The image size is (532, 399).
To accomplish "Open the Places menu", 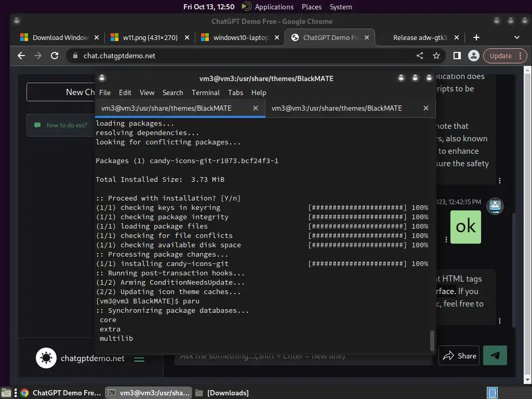I will pos(312,7).
